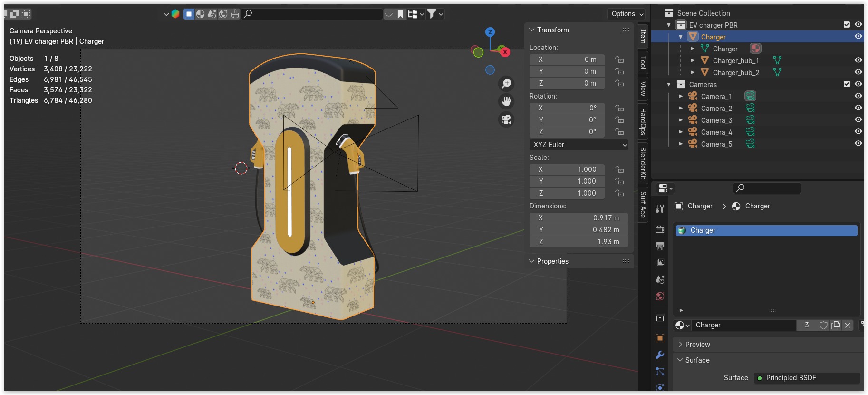
Task: Click Charger_hub_2 mesh data icon
Action: (x=777, y=72)
